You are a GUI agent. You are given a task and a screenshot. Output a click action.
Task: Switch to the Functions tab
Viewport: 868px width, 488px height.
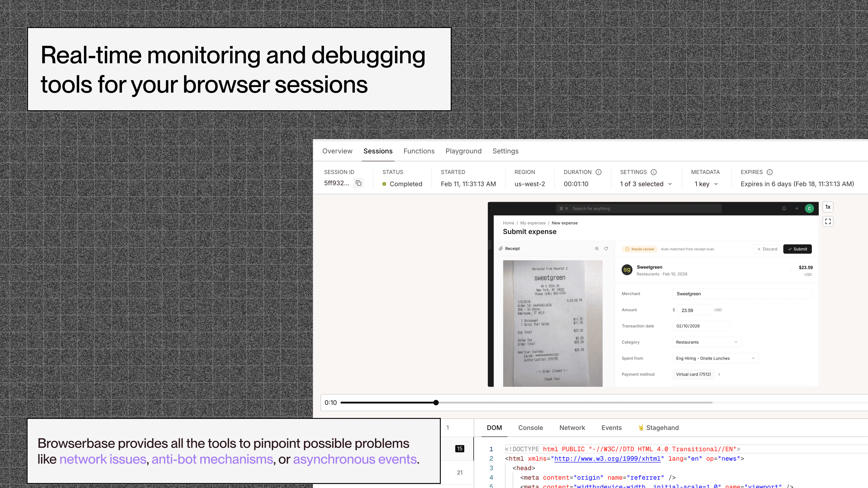[419, 151]
